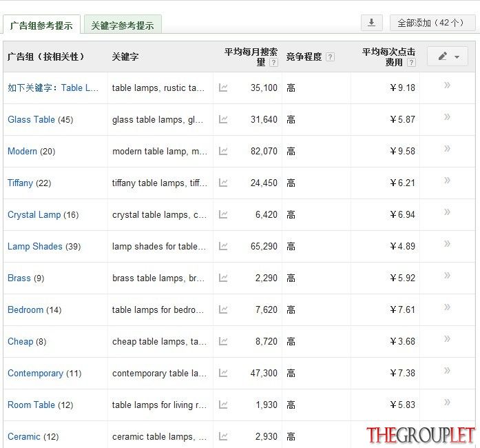Viewport: 480px width, 448px height.
Task: Click the download icon button
Action: tap(372, 23)
